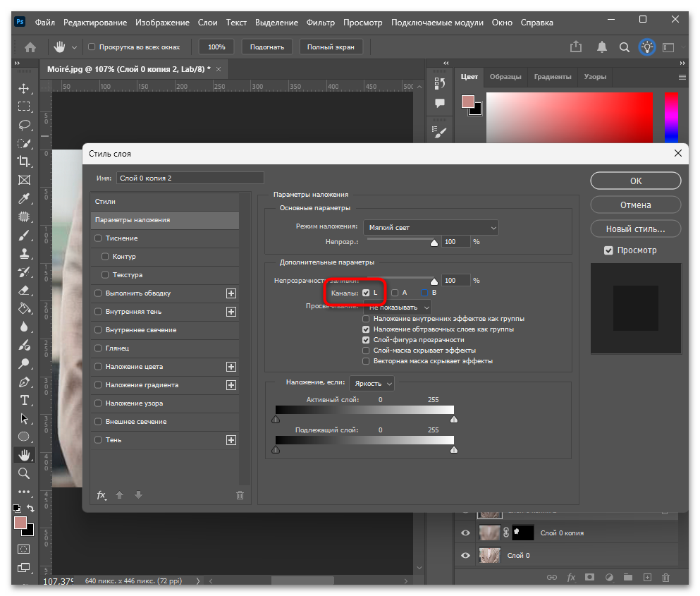The height and width of the screenshot is (596, 700).
Task: Check the A channel checkbox
Action: coord(395,293)
